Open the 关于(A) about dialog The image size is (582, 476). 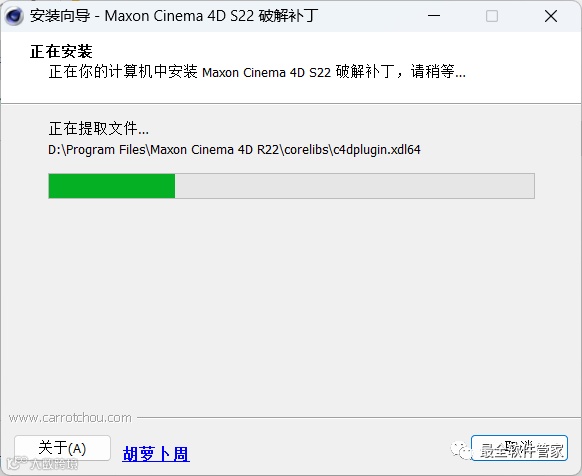(62, 448)
